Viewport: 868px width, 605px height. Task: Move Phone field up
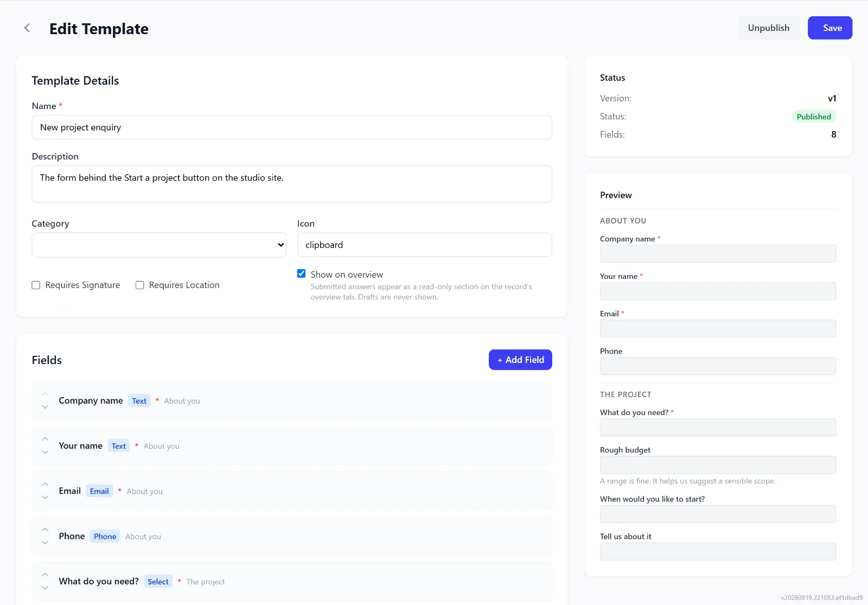[46, 530]
